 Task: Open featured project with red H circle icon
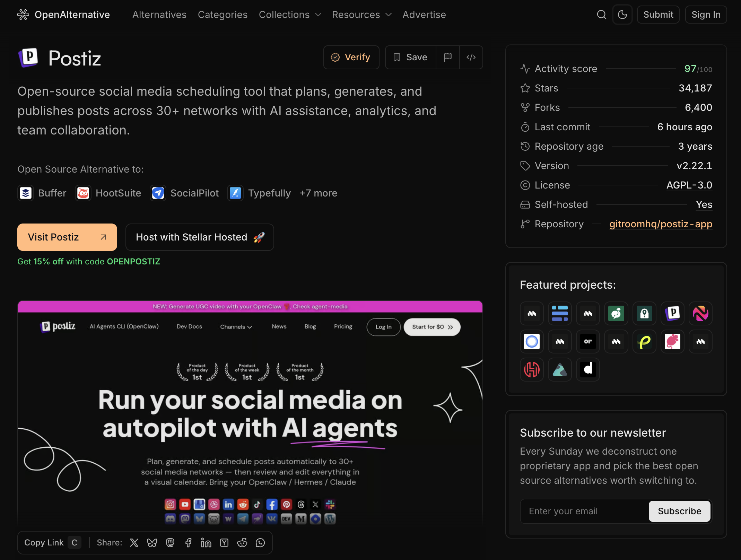(532, 369)
